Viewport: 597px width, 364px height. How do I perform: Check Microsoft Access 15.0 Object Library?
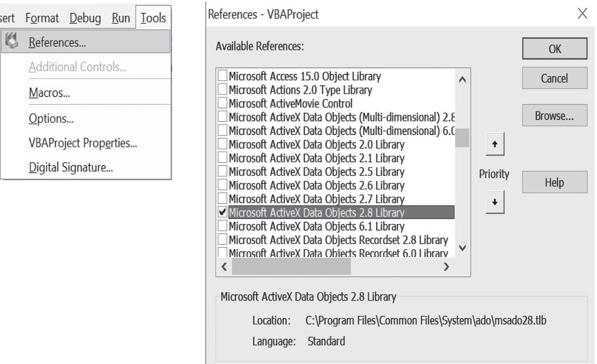(x=222, y=75)
